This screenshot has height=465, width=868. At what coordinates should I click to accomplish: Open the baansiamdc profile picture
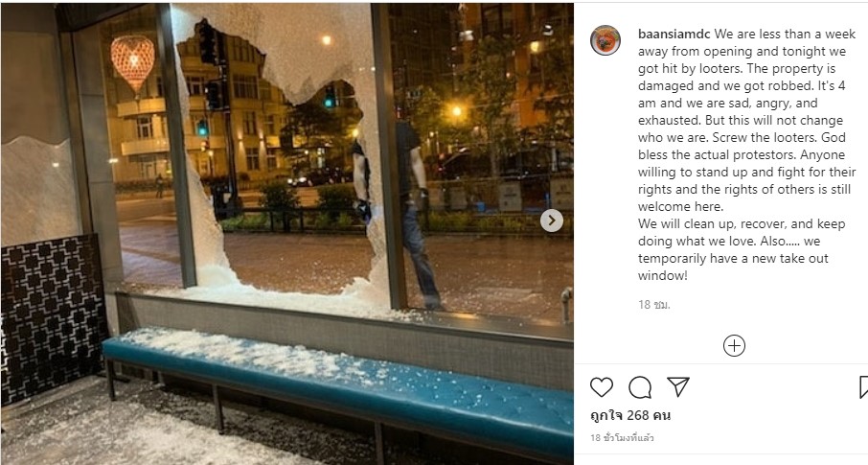tap(605, 40)
